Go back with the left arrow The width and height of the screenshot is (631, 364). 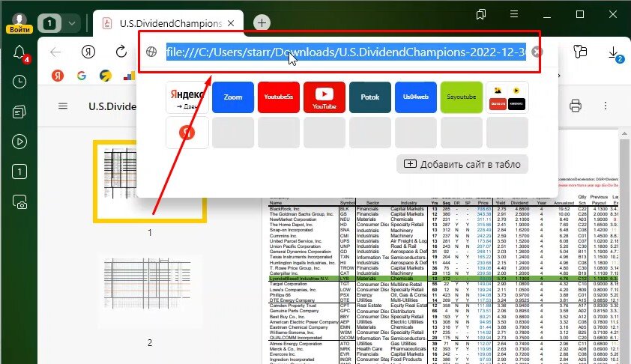pyautogui.click(x=55, y=52)
